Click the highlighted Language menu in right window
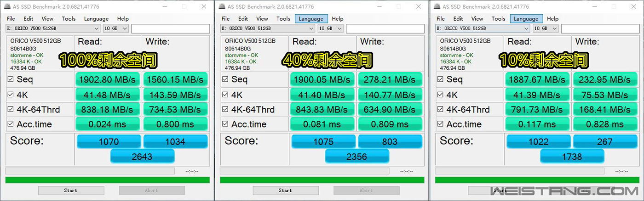Viewport: 644px width, 201px height. coord(526,19)
